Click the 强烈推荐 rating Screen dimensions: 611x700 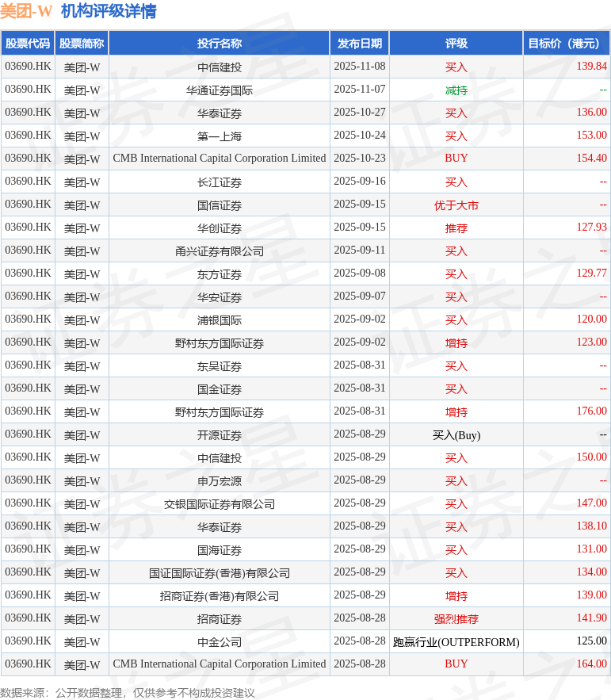(x=456, y=619)
